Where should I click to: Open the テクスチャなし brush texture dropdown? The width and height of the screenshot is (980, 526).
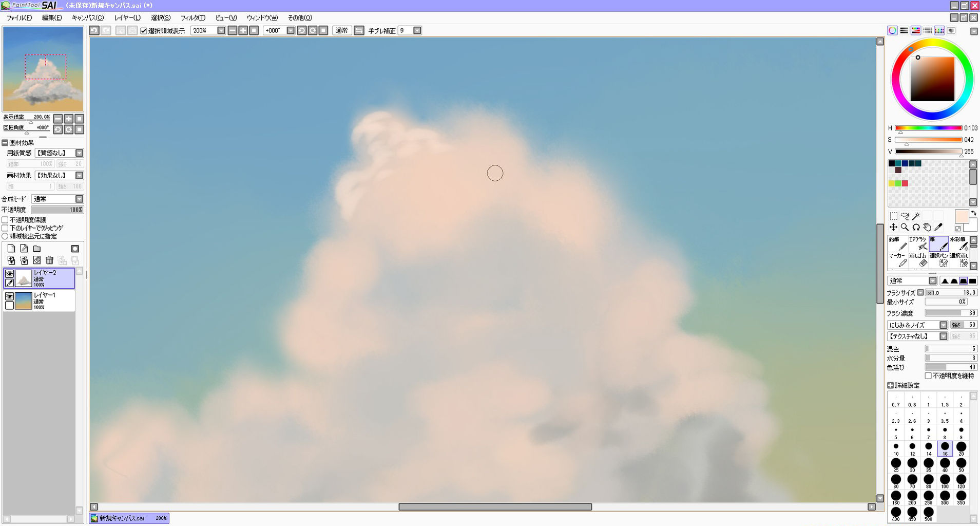(944, 336)
